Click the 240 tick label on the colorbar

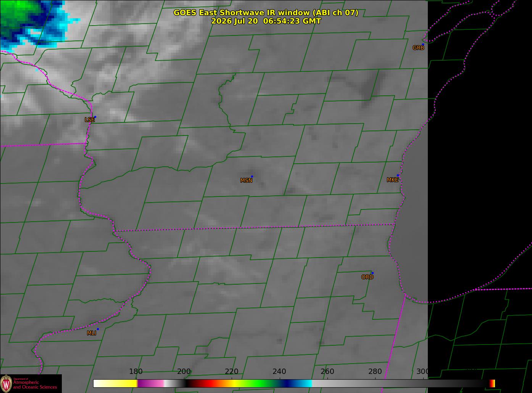(x=279, y=372)
